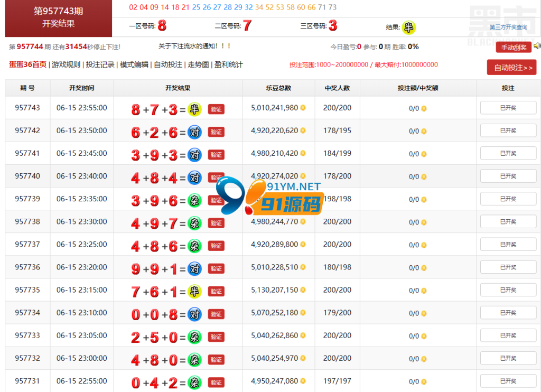The image size is (541, 392).
Task: Click the red 自动投注>> button
Action: [x=511, y=67]
